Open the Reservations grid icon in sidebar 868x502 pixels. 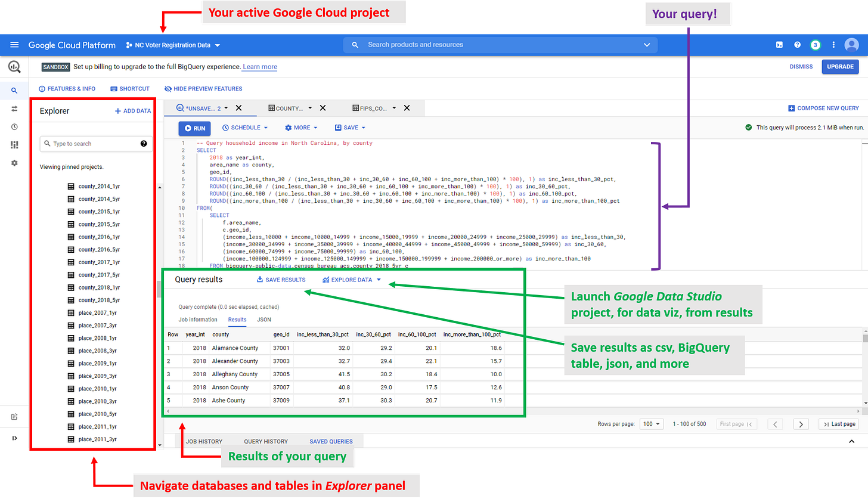[x=14, y=145]
